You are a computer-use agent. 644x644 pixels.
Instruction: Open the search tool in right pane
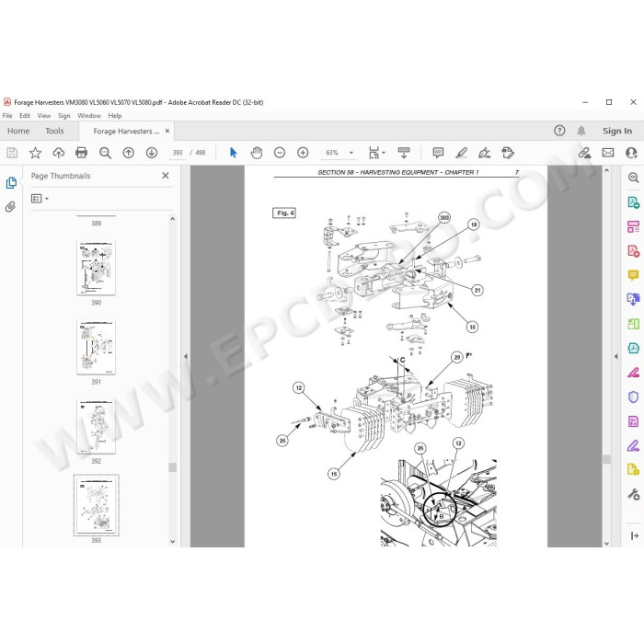pyautogui.click(x=633, y=178)
